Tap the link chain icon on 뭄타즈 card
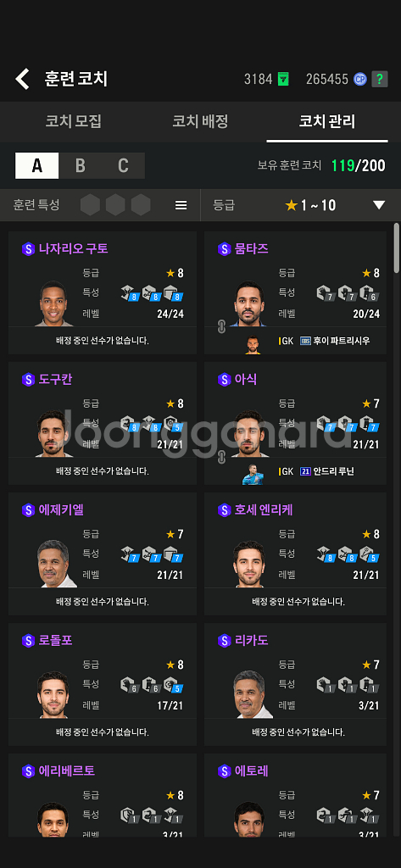The width and height of the screenshot is (401, 868). (x=221, y=327)
